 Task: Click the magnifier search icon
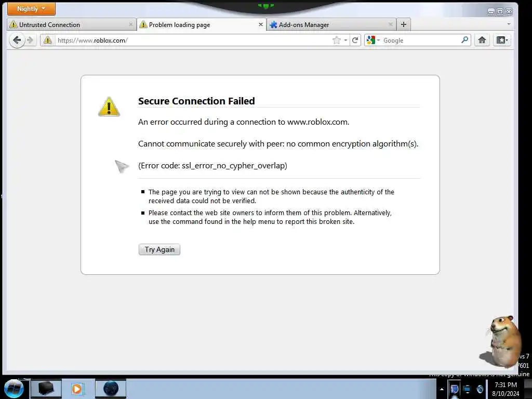click(465, 40)
